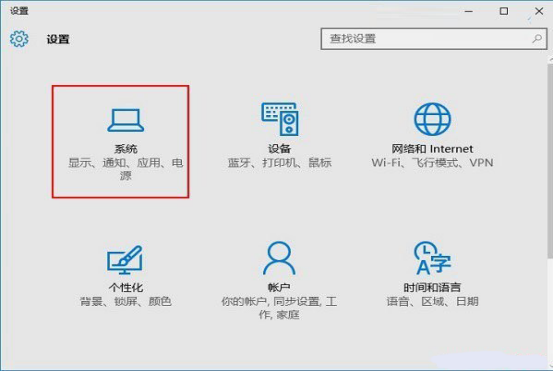
Task: Click the 帐户 category title
Action: [279, 287]
